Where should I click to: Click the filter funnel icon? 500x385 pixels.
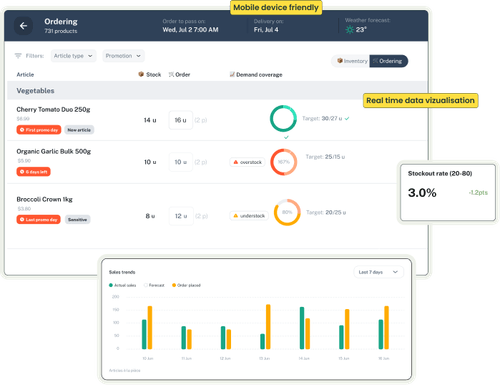coord(18,56)
